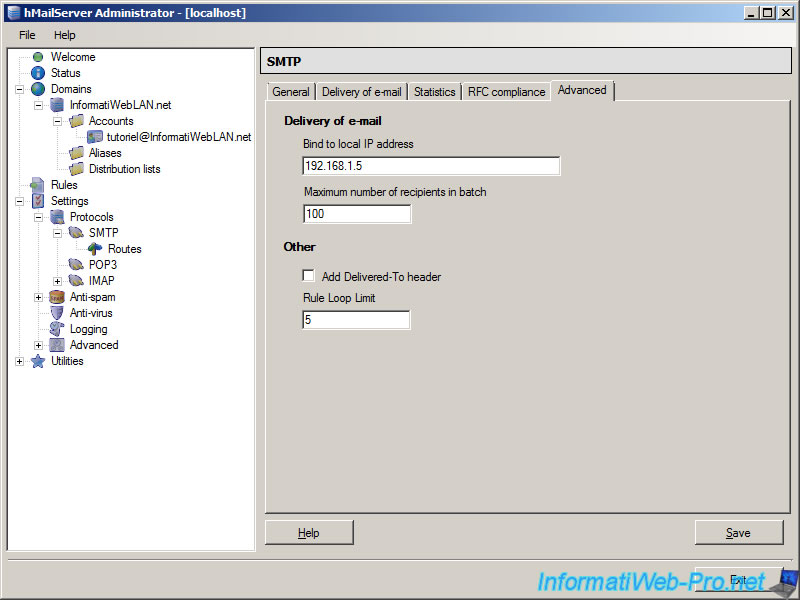Expand the Anti-spam tree node
This screenshot has width=800, height=600.
[x=39, y=297]
